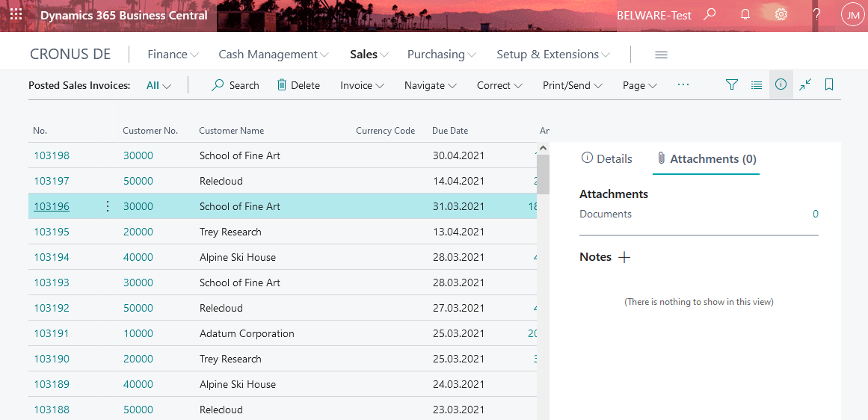Select Trey Research on row 103190
This screenshot has width=868, height=420.
pos(230,359)
